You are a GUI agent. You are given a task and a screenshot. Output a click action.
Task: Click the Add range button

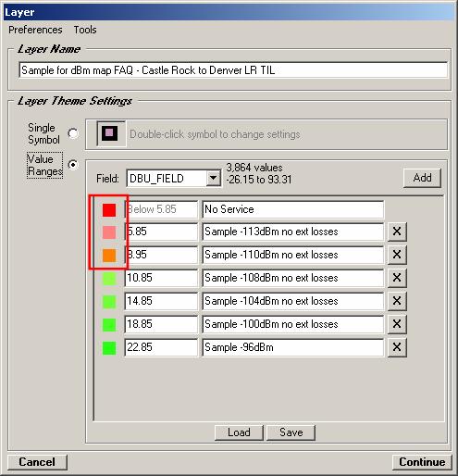[x=422, y=178]
